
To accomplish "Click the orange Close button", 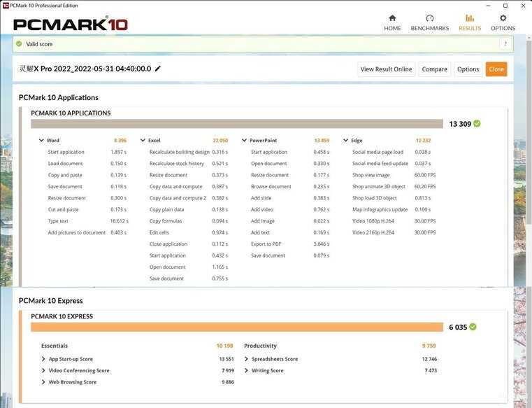I will [496, 69].
